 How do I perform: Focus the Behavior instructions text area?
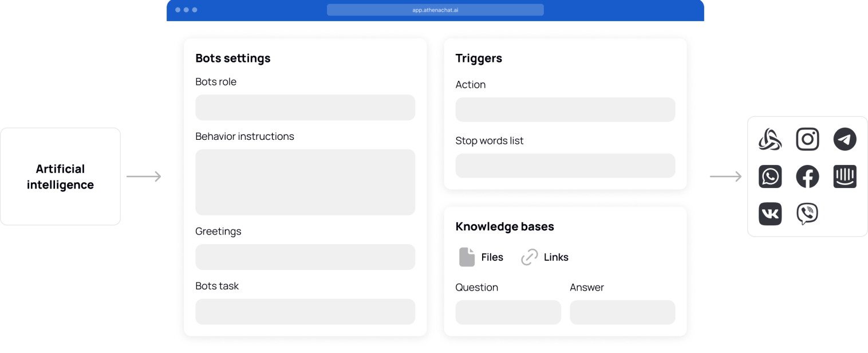click(305, 182)
